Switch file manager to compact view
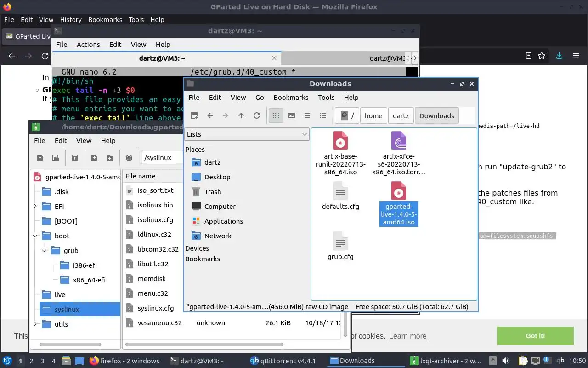This screenshot has height=368, width=588. click(x=307, y=115)
